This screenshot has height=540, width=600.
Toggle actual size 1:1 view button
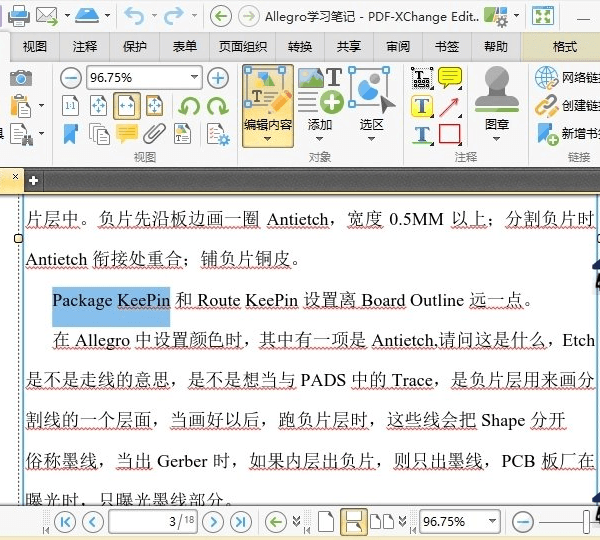[71, 106]
